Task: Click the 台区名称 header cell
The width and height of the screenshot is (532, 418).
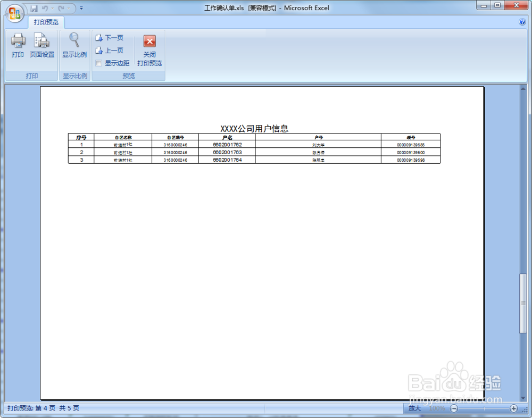Action: pos(123,137)
